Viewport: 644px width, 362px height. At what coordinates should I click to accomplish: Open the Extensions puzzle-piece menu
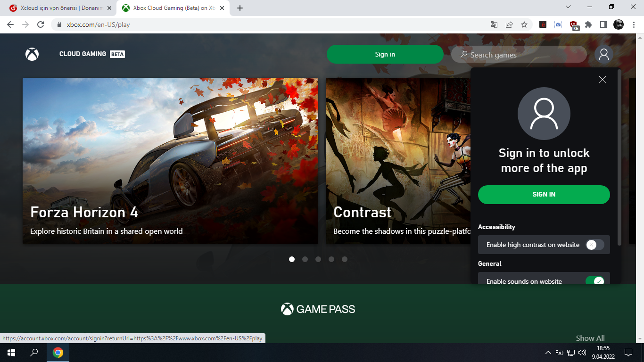pos(588,25)
